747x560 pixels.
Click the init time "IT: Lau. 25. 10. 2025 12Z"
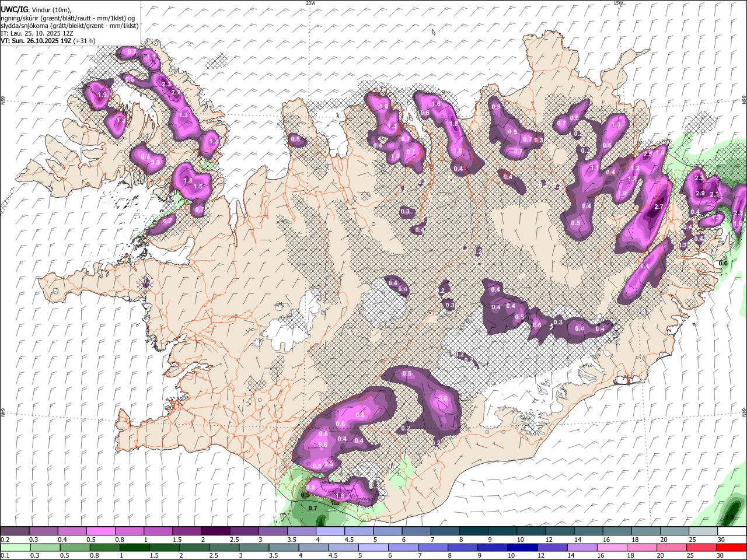(x=37, y=33)
